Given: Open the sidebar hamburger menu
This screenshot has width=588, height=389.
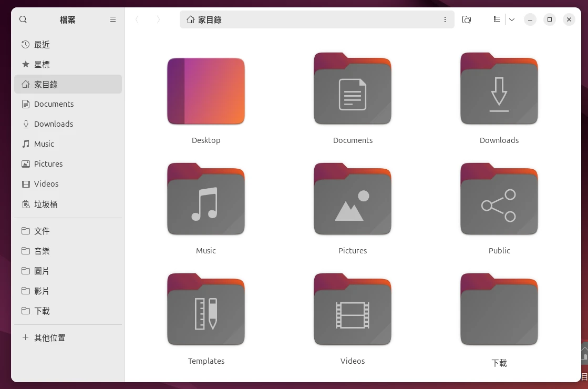Looking at the screenshot, I should [113, 19].
